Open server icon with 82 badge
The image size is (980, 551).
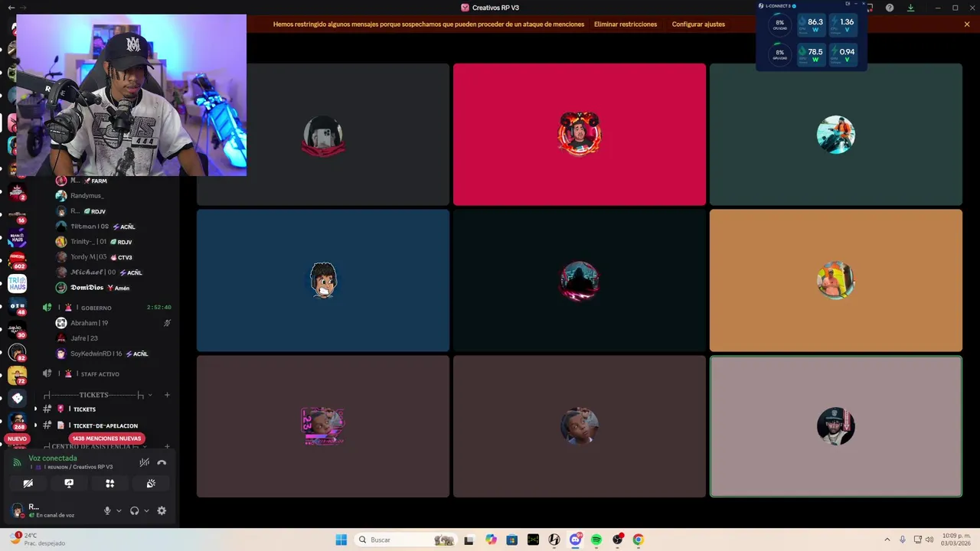coord(17,352)
